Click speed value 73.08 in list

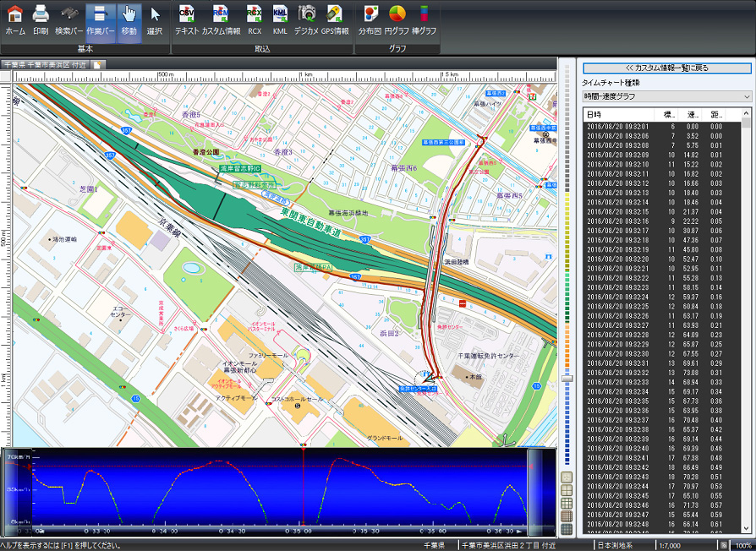pos(691,373)
